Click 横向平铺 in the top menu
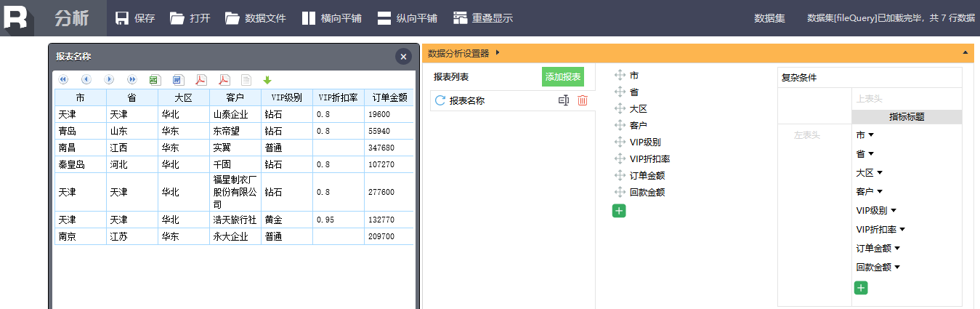 click(331, 18)
